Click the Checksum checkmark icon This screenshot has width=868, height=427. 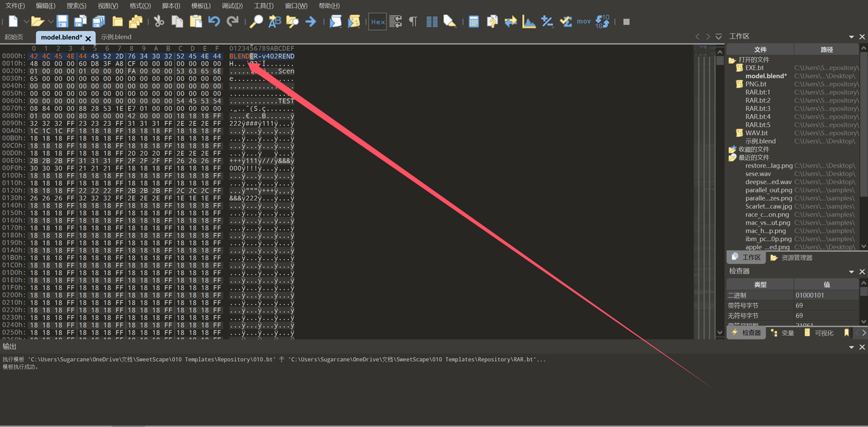click(566, 22)
